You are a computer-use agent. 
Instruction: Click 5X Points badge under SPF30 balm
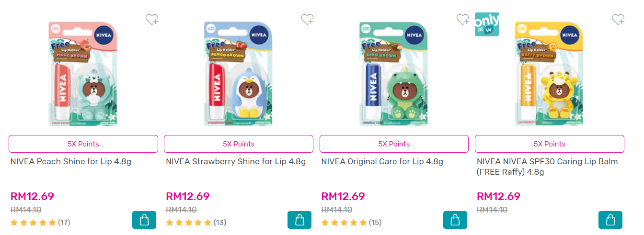pos(550,144)
